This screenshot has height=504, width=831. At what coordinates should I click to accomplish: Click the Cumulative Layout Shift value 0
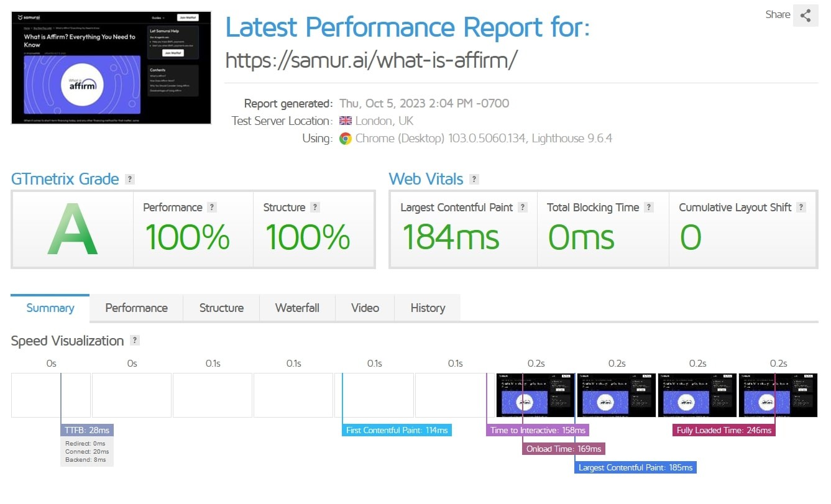pos(690,237)
